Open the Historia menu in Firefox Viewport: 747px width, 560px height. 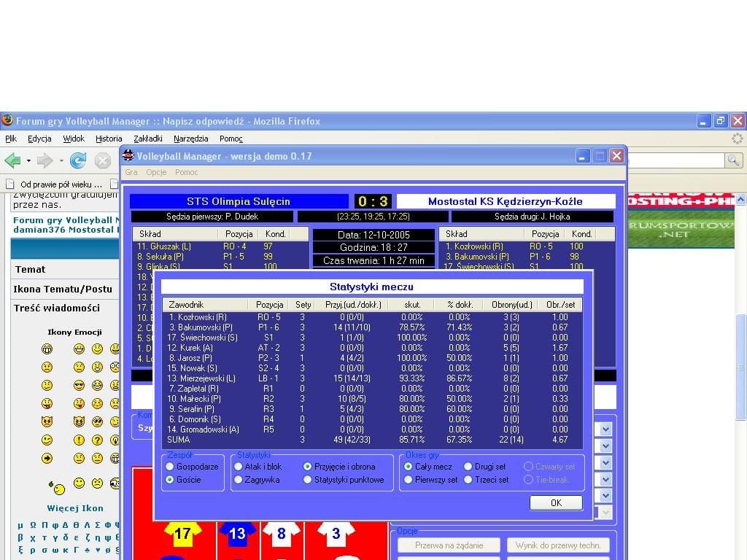pyautogui.click(x=109, y=139)
